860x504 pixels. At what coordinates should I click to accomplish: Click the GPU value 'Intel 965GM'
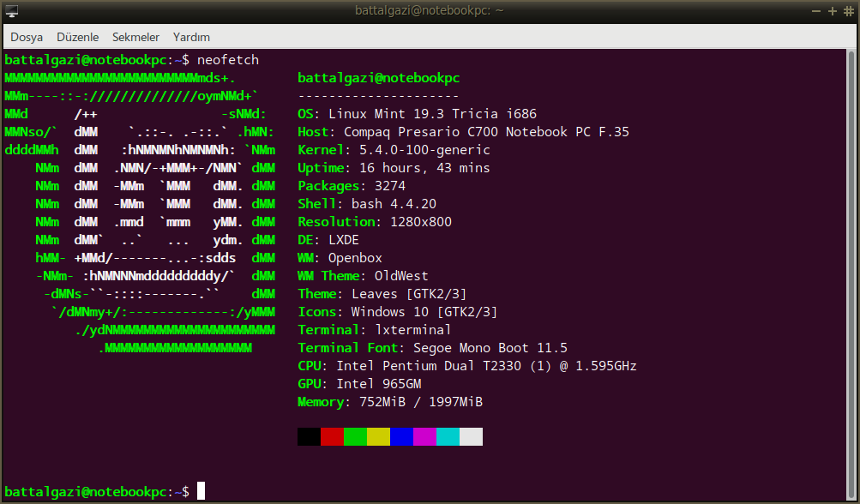(x=378, y=384)
